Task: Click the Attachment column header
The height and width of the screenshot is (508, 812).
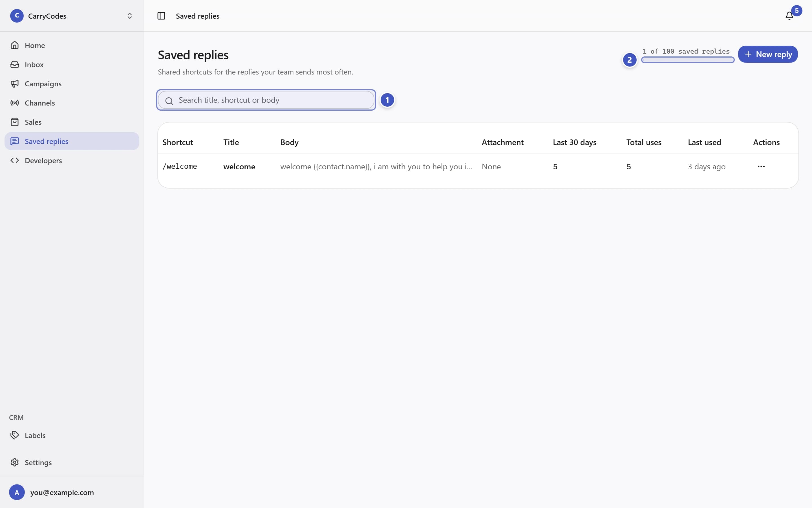Action: (x=503, y=142)
